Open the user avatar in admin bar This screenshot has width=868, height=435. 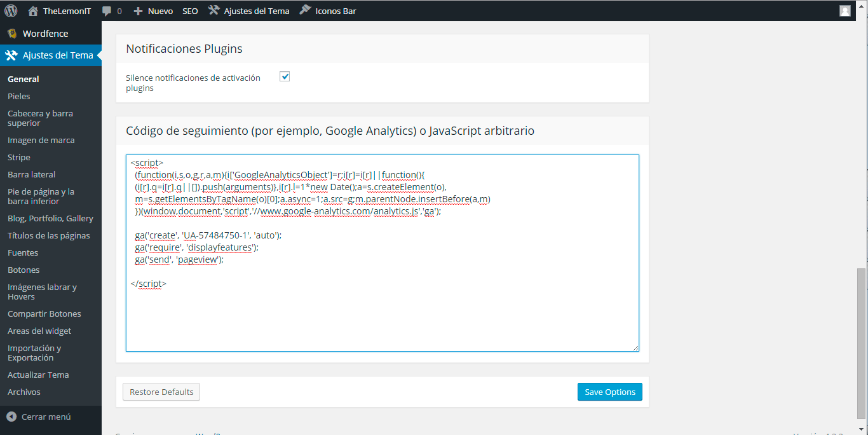844,11
